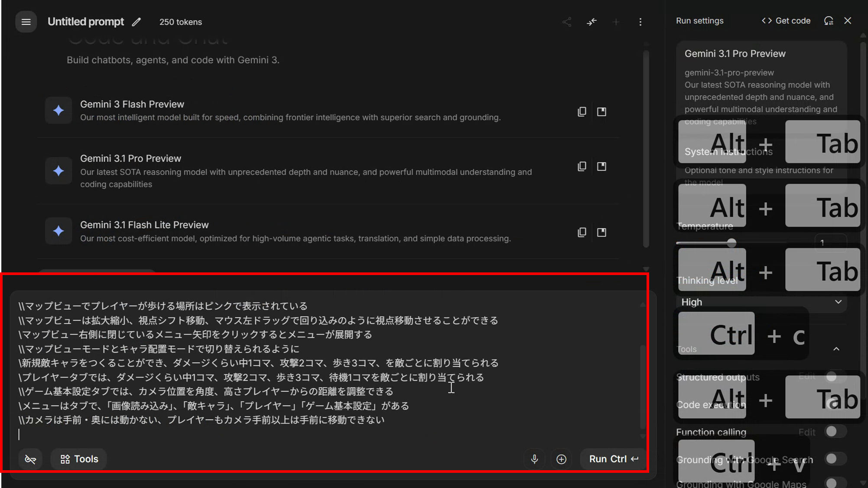Open Gemini 3 Flash Preview details icon
The height and width of the screenshot is (488, 868).
click(x=601, y=111)
